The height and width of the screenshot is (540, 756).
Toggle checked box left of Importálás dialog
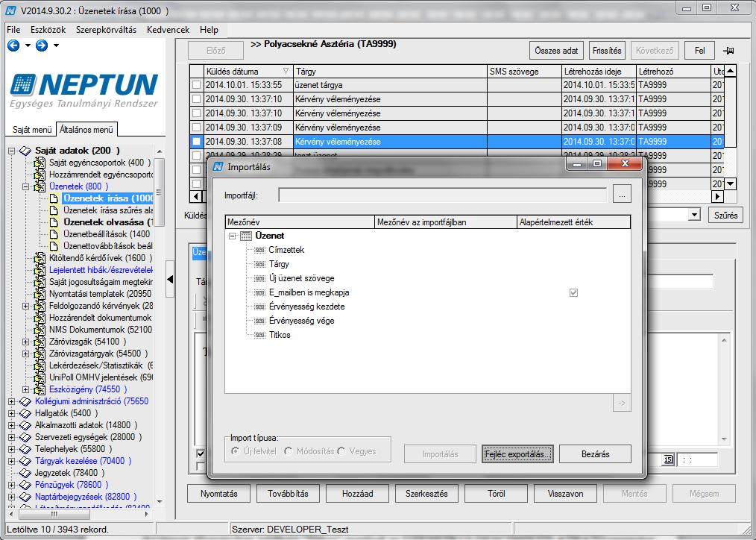[x=201, y=453]
